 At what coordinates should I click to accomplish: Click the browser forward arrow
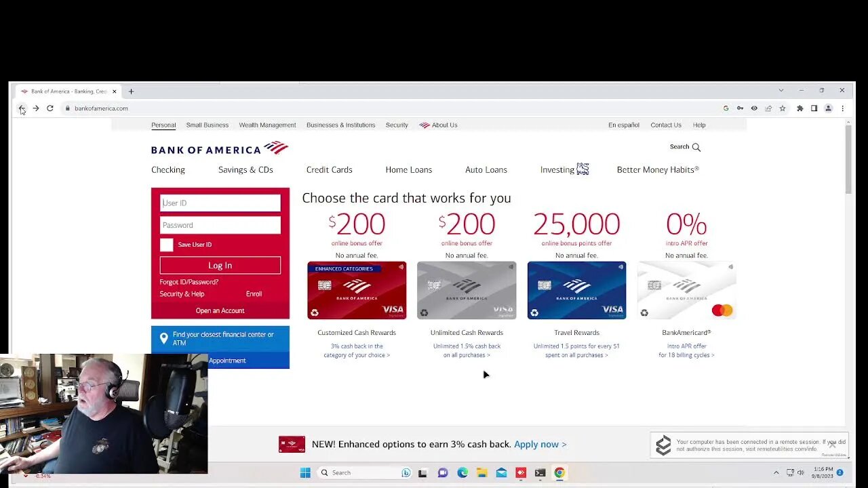point(36,108)
